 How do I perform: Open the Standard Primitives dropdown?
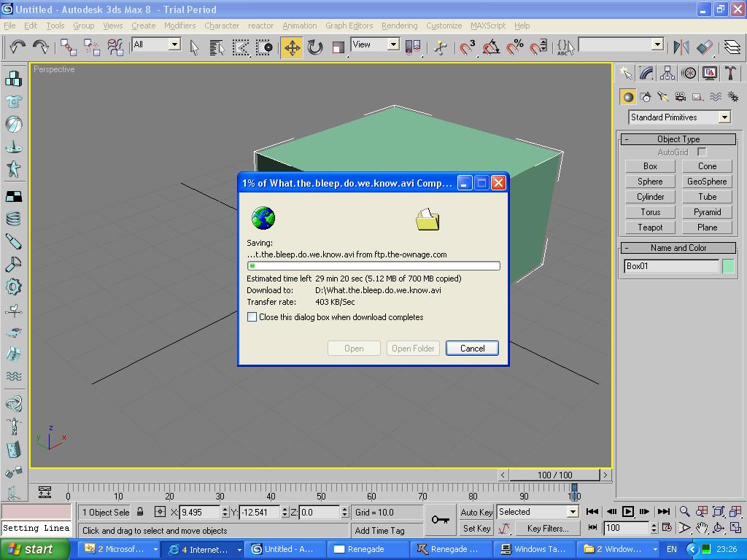click(x=724, y=117)
